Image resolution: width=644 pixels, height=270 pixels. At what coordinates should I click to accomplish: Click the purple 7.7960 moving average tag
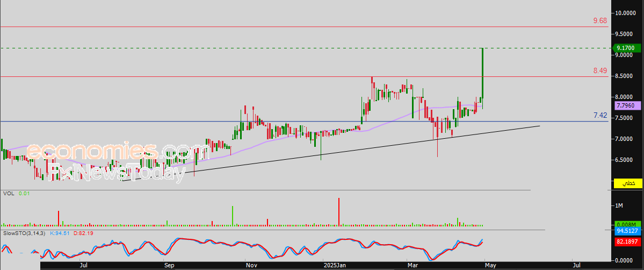[627, 106]
